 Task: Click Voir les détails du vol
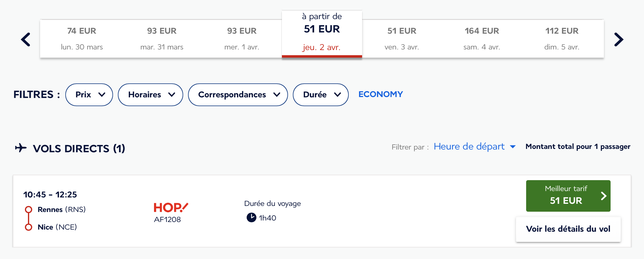point(568,229)
